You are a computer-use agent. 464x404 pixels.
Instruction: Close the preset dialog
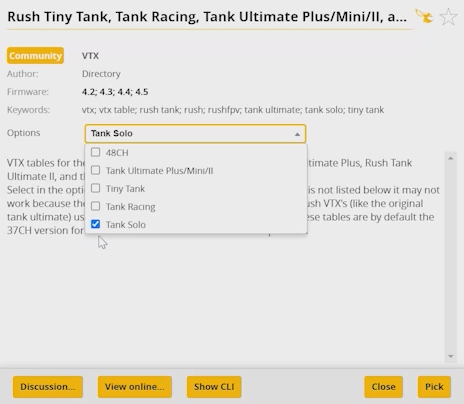click(383, 387)
